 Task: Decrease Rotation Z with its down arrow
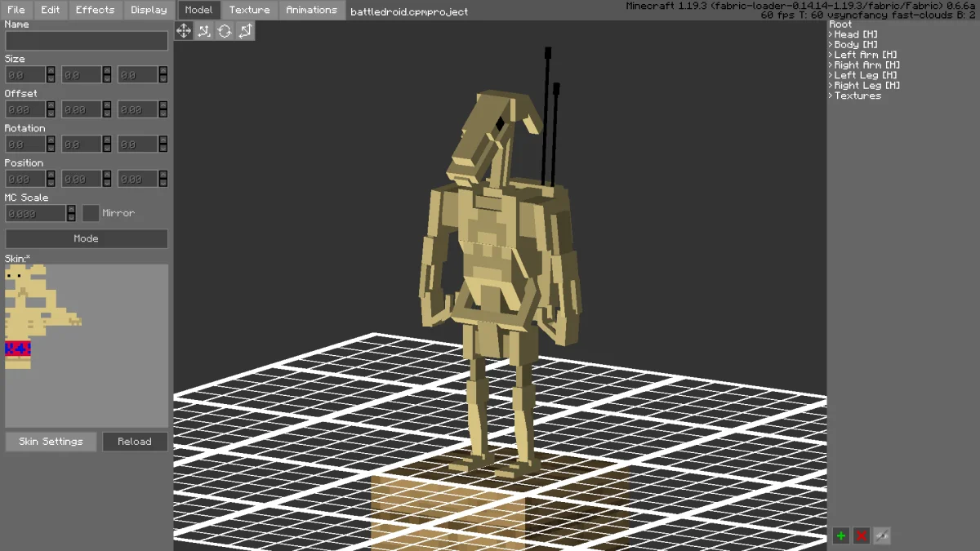163,149
